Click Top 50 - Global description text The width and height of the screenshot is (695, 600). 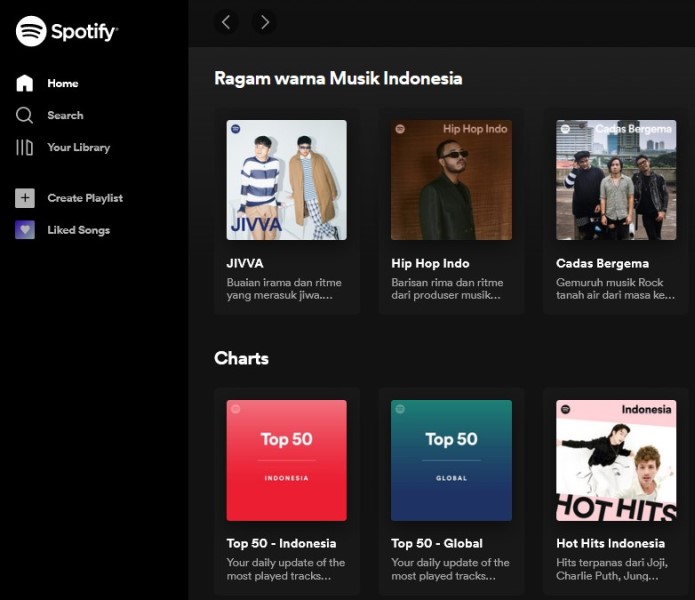[x=450, y=569]
